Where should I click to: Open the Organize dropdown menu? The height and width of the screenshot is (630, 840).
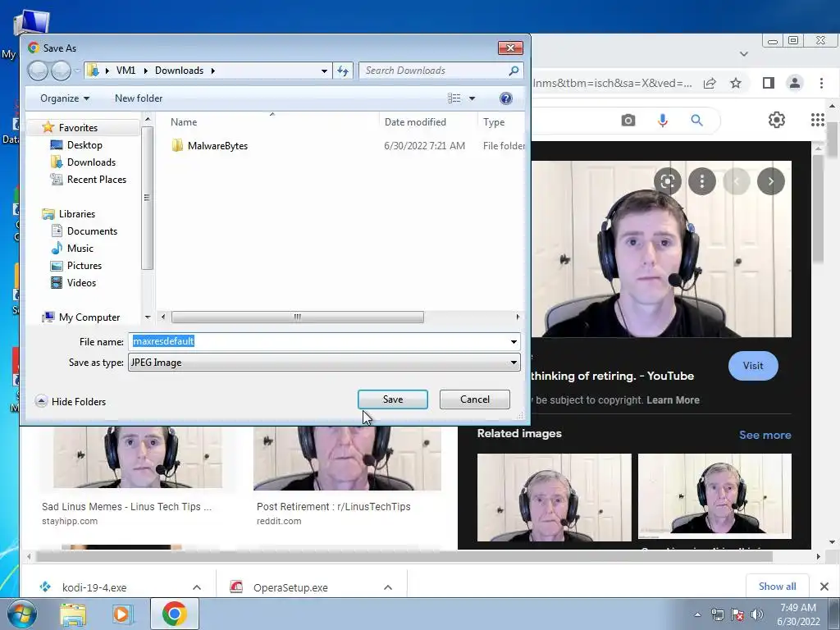65,98
